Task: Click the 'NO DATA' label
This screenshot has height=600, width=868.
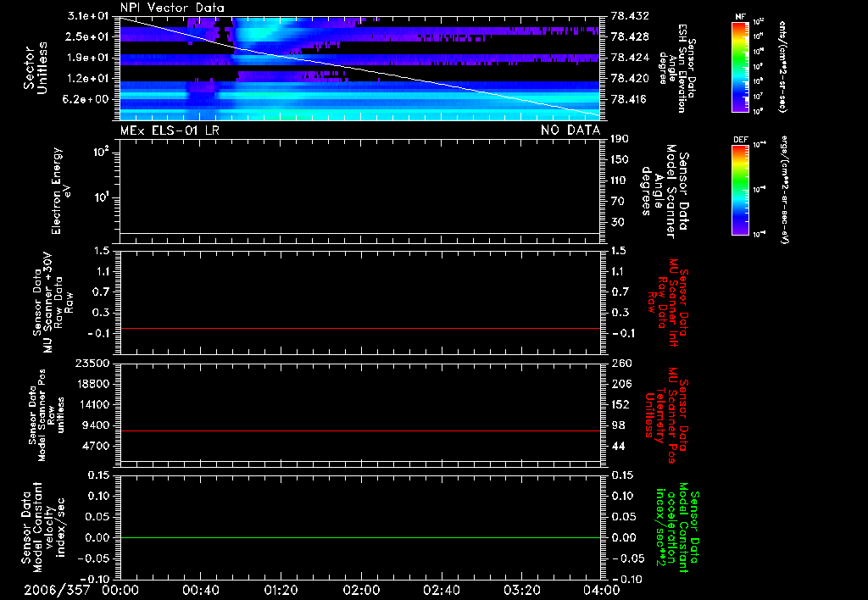Action: [x=570, y=130]
